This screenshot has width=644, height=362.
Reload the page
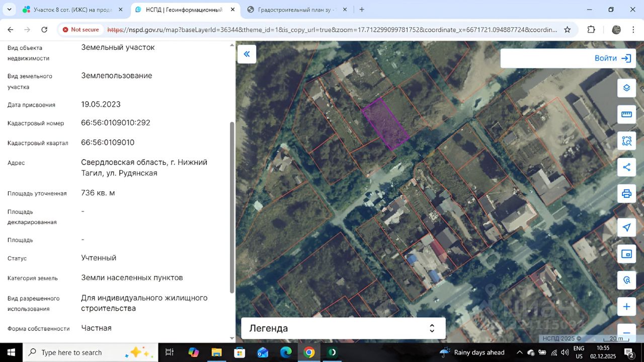pyautogui.click(x=44, y=30)
